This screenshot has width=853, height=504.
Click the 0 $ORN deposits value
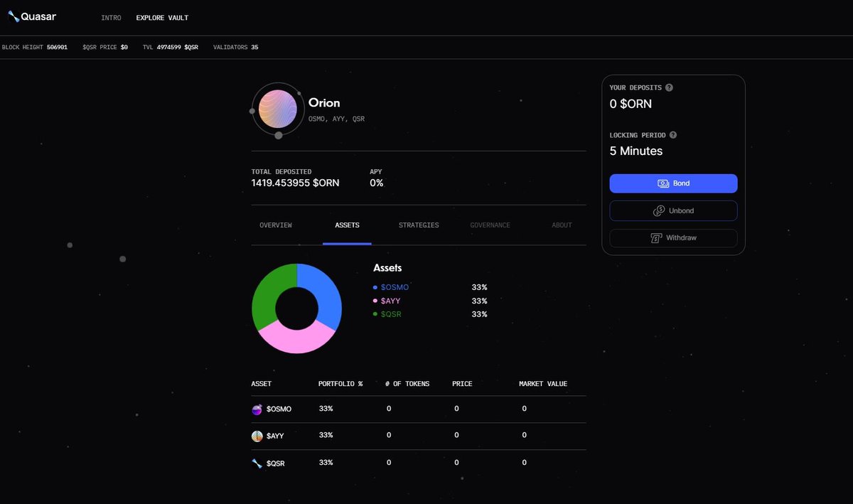631,104
